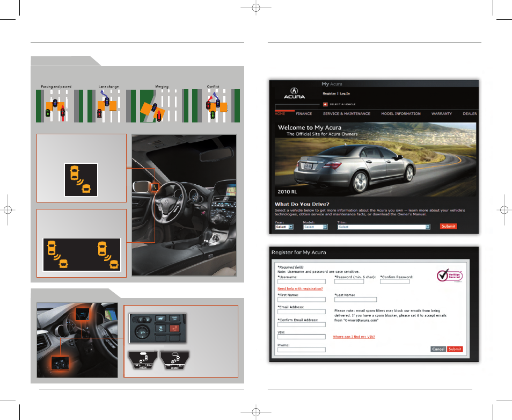
Task: Click into the VIN field
Action: (x=302, y=337)
